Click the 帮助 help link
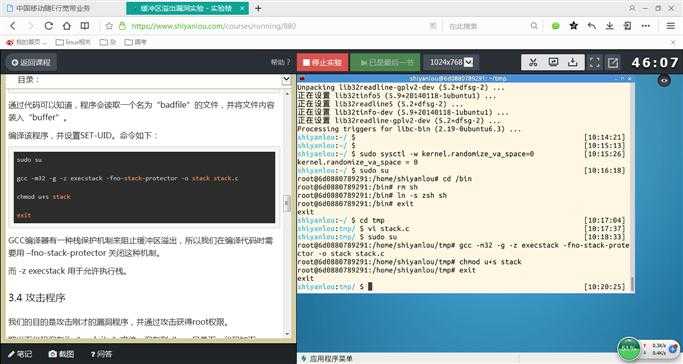The height and width of the screenshot is (364, 683). tap(281, 62)
